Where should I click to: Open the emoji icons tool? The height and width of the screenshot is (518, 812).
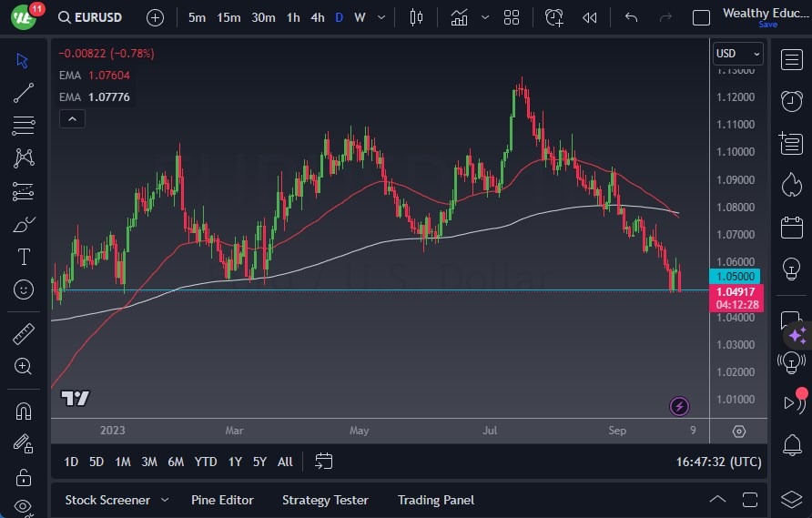coord(24,289)
